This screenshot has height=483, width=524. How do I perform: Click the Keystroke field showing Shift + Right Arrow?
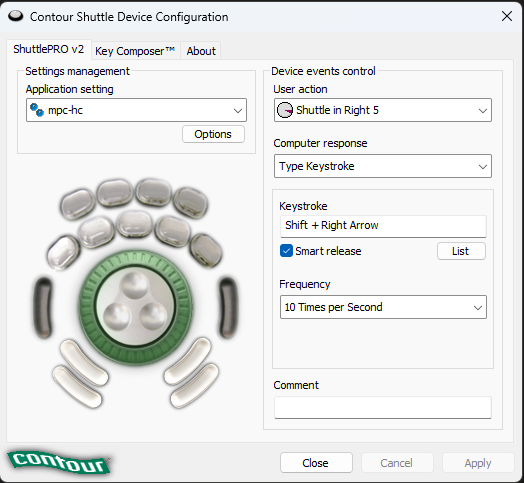[383, 226]
